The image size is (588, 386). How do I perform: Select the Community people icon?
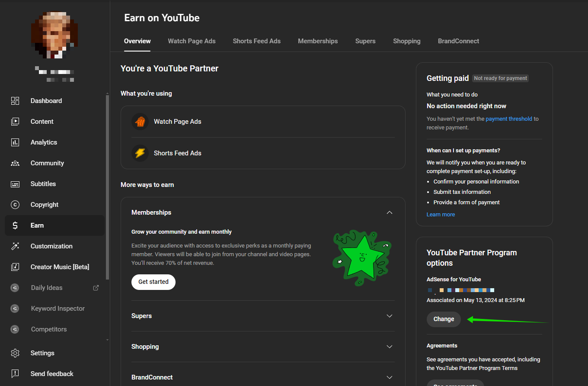(x=15, y=163)
